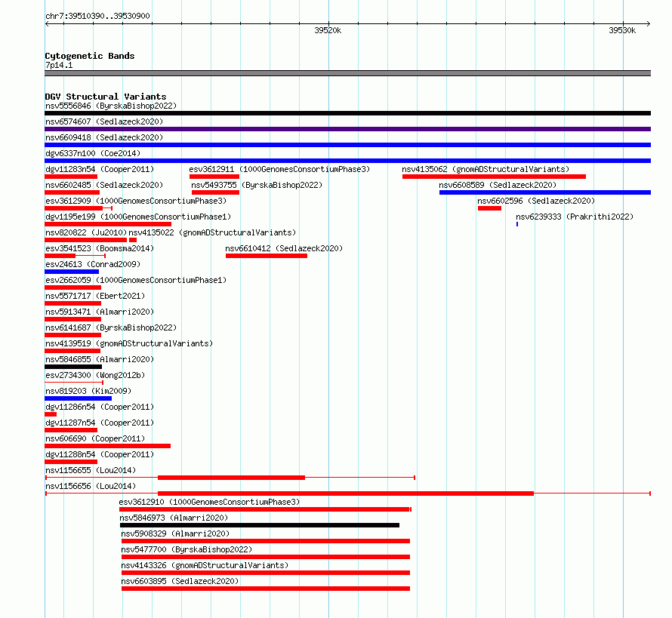Viewport: 672px width, 618px height.
Task: Select nsv6610412 (Sedlazeck2020) label
Action: 284,248
